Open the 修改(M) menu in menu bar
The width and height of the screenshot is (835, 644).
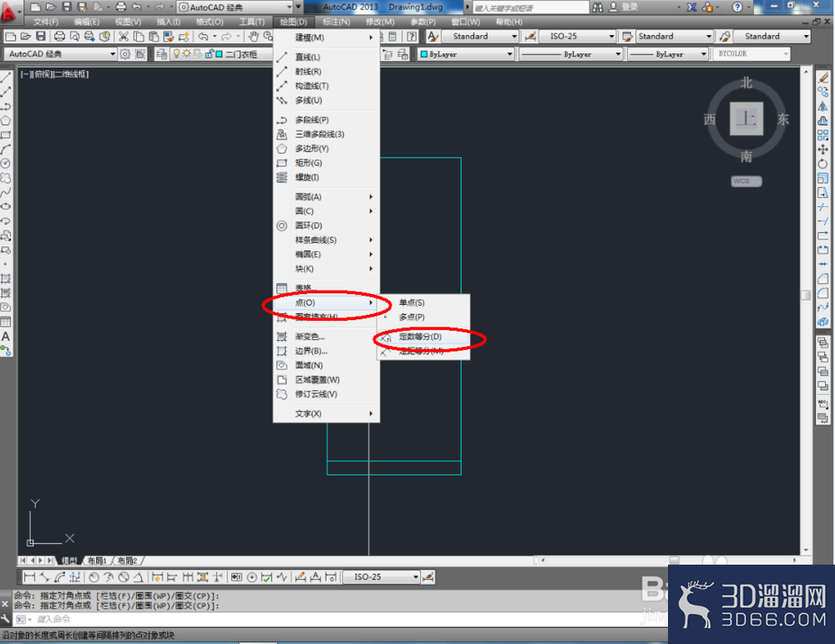(x=380, y=22)
